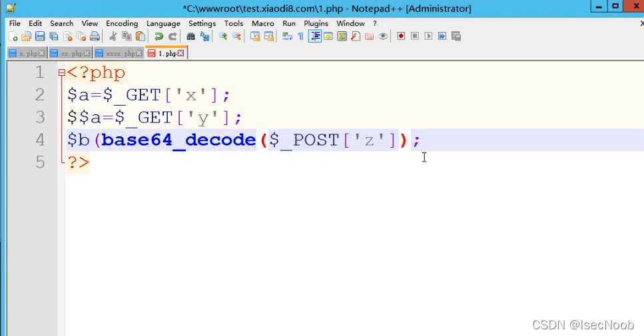
Task: Click the Redo arrow icon
Action: 172,37
